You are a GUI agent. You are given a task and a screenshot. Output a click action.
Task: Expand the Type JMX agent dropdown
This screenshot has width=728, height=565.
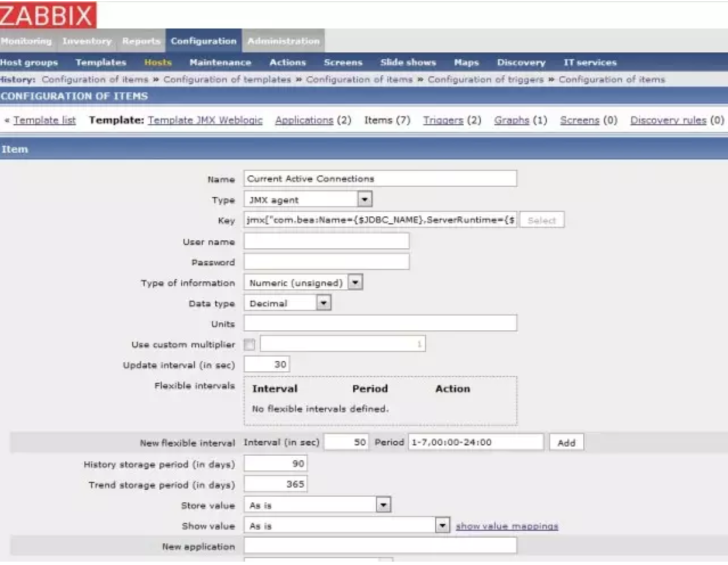(x=308, y=199)
